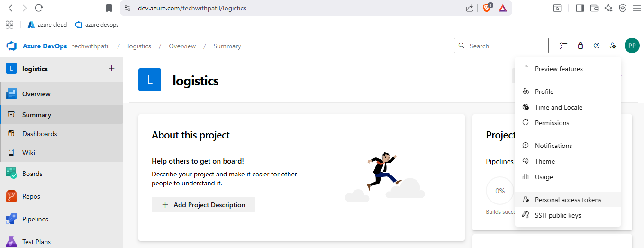Screen dimensions: 644x248
Task: Open the Boards hub icon in sidebar
Action: coord(11,174)
